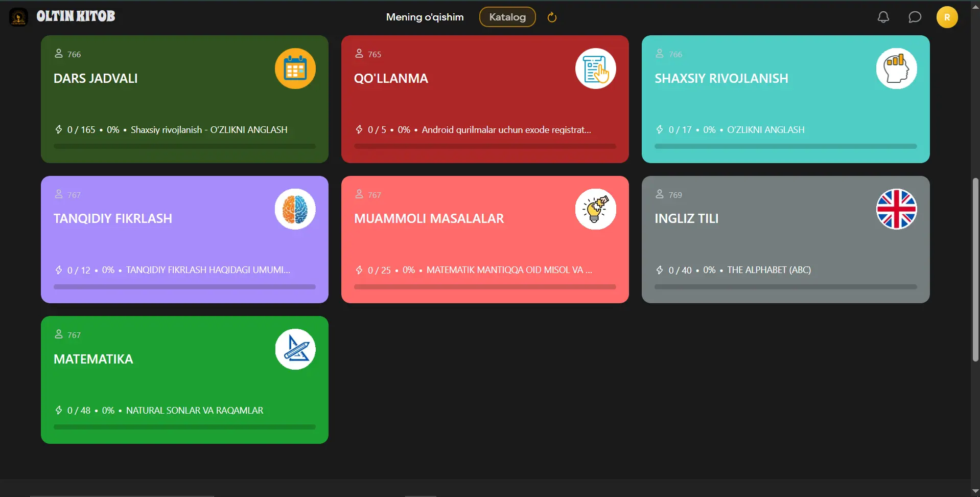
Task: Click the brain icon on TANQIDIY FIKRLASH
Action: pos(295,209)
